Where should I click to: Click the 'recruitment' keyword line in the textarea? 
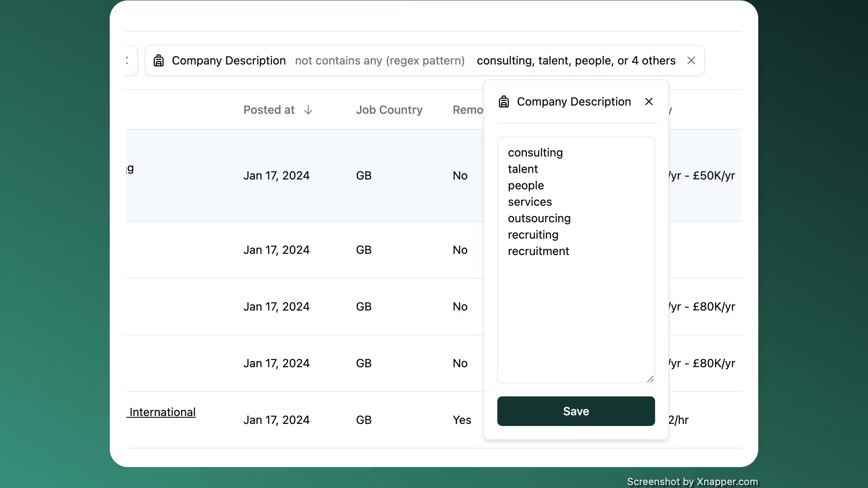[x=538, y=251]
